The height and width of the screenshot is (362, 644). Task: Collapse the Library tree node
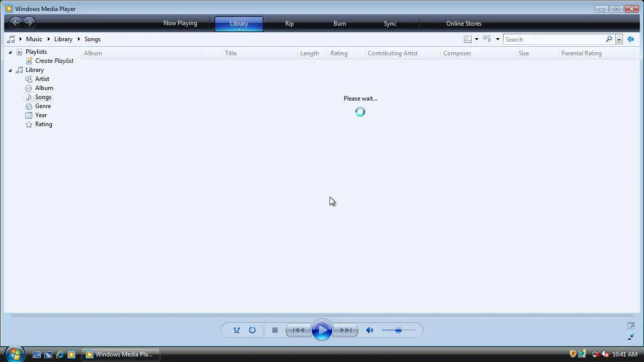(10, 70)
